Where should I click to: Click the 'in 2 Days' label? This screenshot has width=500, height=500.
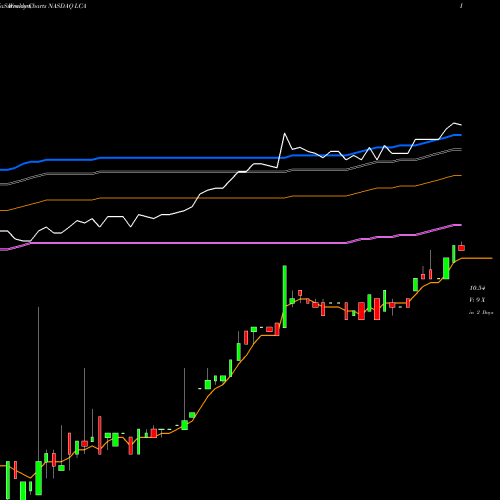pyautogui.click(x=481, y=312)
